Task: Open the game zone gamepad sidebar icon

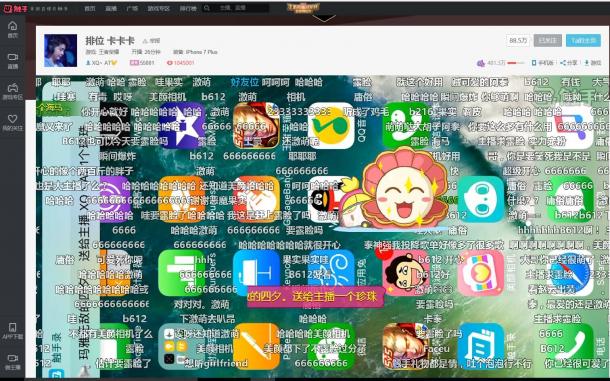Action: coord(12,88)
